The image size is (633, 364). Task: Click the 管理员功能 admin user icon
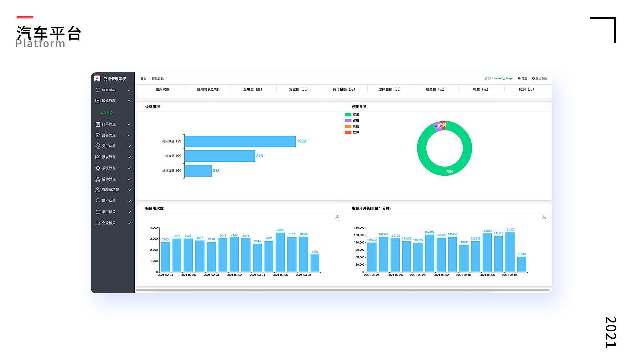(98, 190)
